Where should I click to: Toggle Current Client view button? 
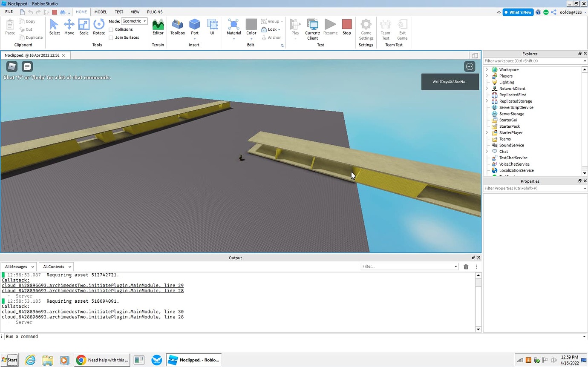[312, 29]
